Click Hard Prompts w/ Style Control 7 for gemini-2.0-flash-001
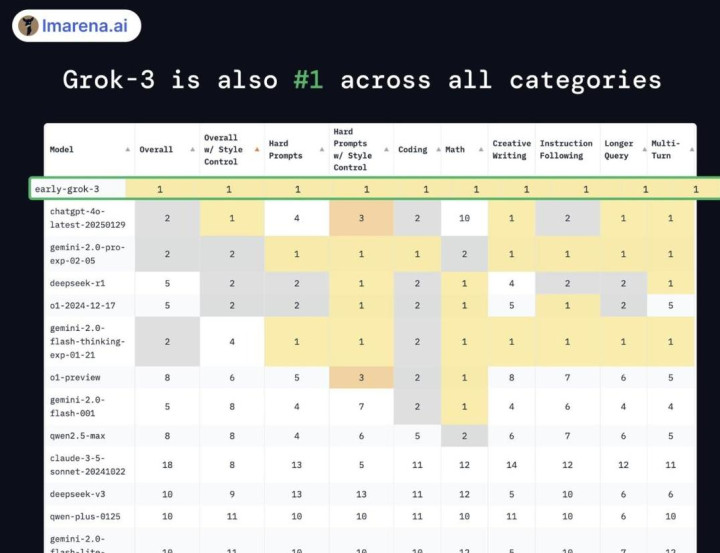Viewport: 720px width, 553px height. point(361,406)
